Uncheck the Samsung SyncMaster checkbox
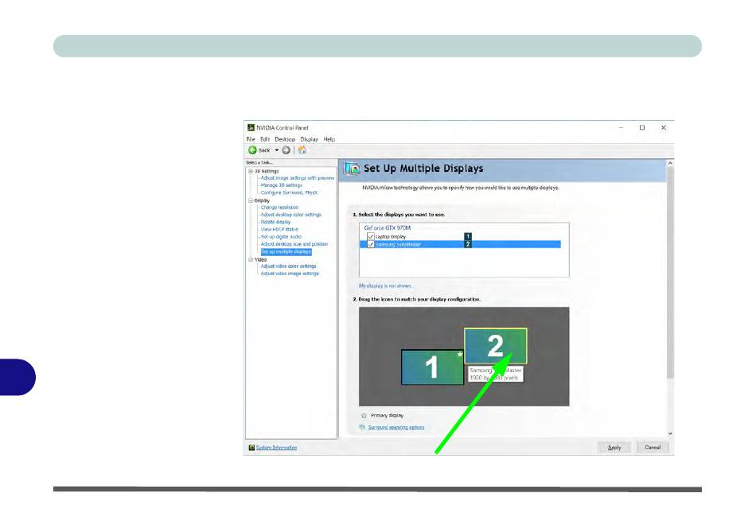756x532 pixels. pos(370,244)
